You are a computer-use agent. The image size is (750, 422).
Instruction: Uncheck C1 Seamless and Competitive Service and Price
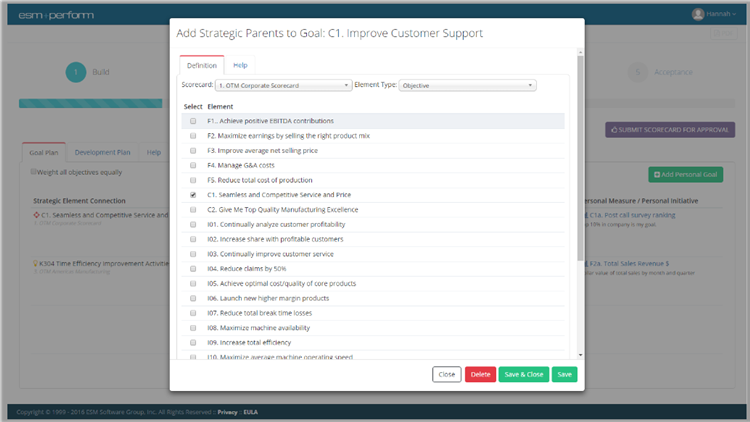tap(193, 195)
